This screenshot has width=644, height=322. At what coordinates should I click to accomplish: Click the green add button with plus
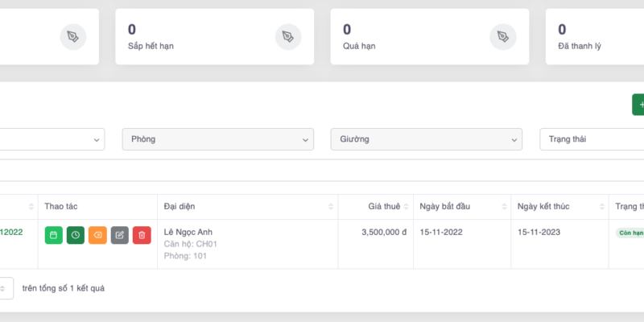click(x=638, y=105)
